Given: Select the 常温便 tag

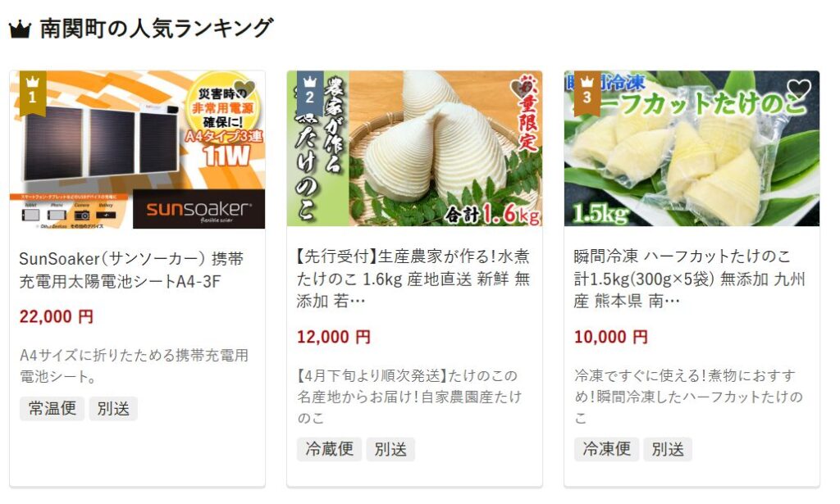Looking at the screenshot, I should tap(52, 409).
